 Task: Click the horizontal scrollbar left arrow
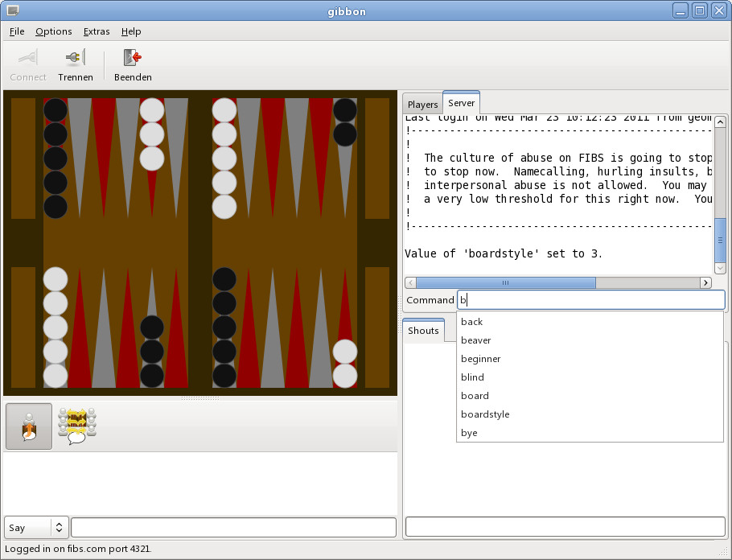click(410, 282)
